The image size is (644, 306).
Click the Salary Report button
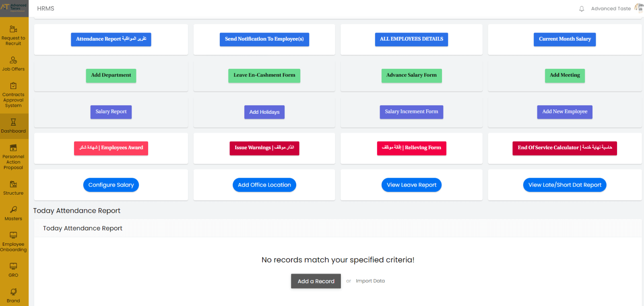pyautogui.click(x=111, y=112)
